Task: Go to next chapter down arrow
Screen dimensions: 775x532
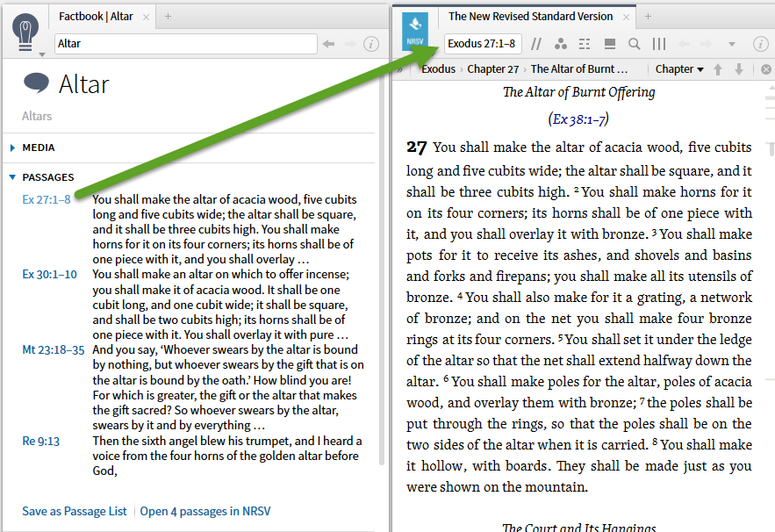Action: coord(739,69)
